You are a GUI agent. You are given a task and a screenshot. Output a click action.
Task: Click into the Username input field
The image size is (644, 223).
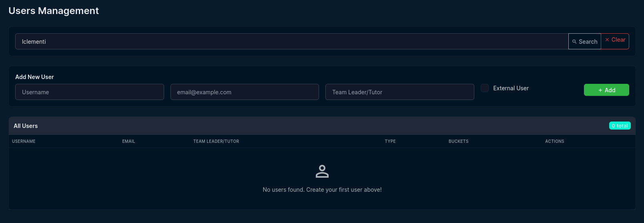(x=89, y=92)
